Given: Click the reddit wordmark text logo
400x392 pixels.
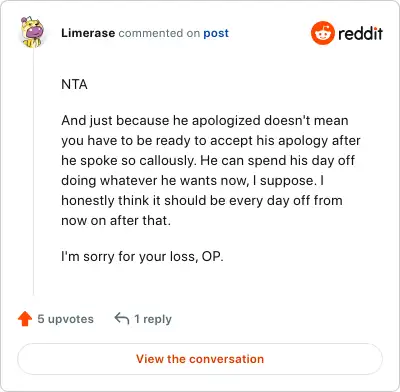Looking at the screenshot, I should coord(360,33).
